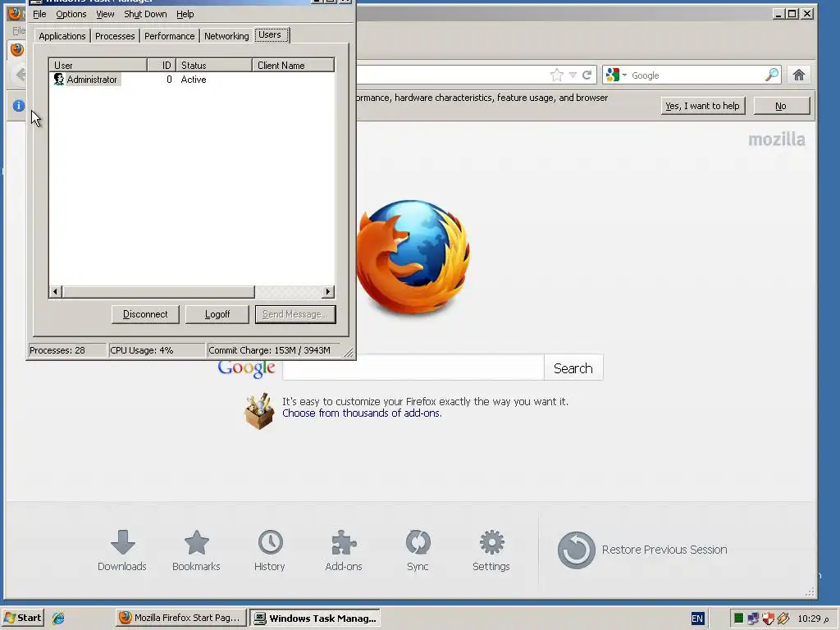840x630 pixels.
Task: Switch to the Networking tab
Action: (x=226, y=36)
